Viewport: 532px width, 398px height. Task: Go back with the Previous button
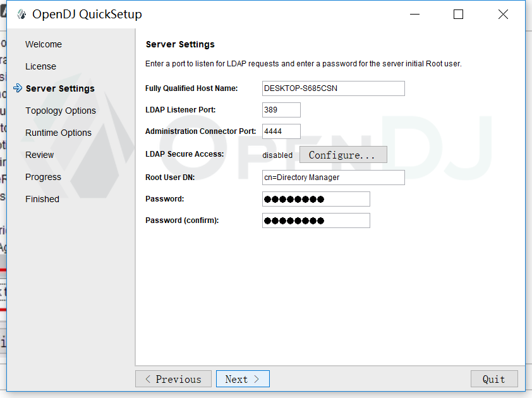click(173, 379)
